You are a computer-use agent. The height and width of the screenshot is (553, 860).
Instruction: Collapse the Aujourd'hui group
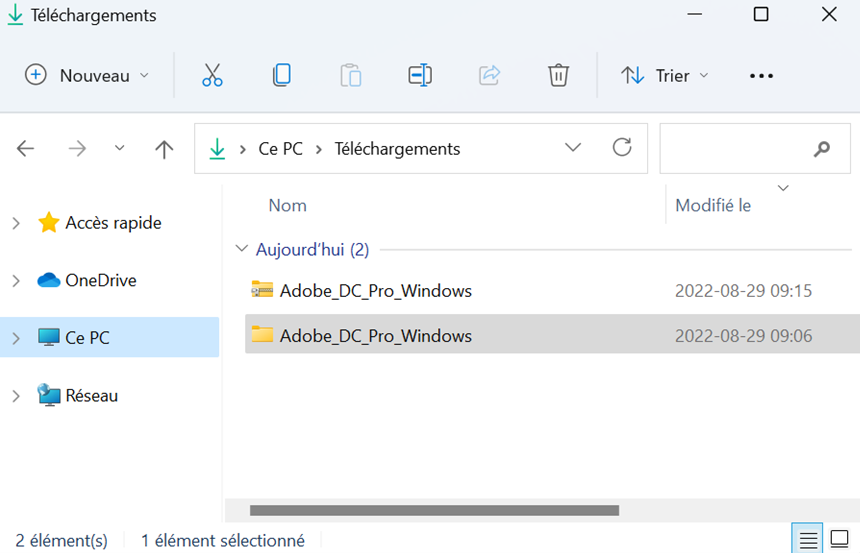pyautogui.click(x=240, y=249)
